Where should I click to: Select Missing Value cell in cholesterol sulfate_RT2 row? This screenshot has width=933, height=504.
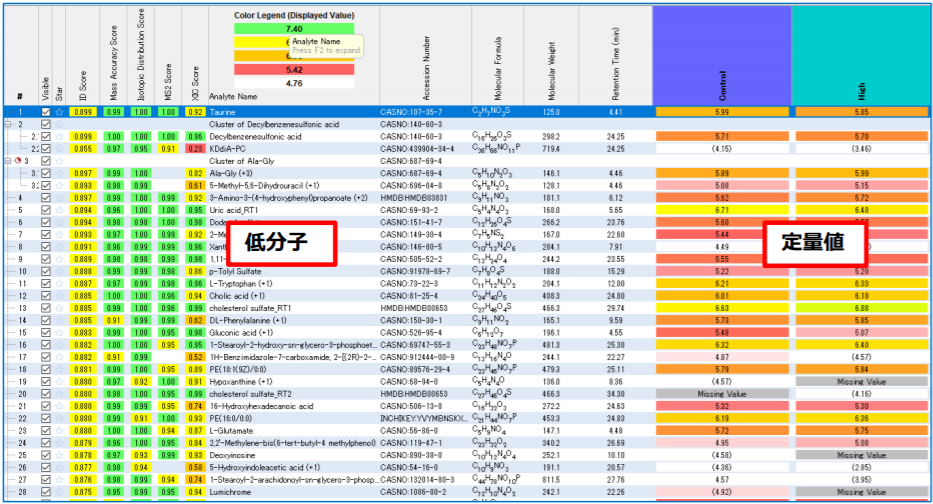[x=722, y=394]
